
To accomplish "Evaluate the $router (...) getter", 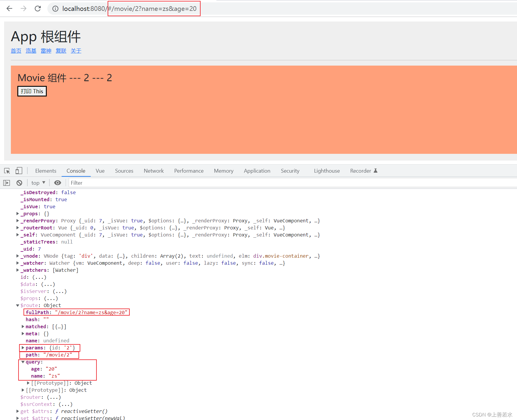I will pos(54,397).
